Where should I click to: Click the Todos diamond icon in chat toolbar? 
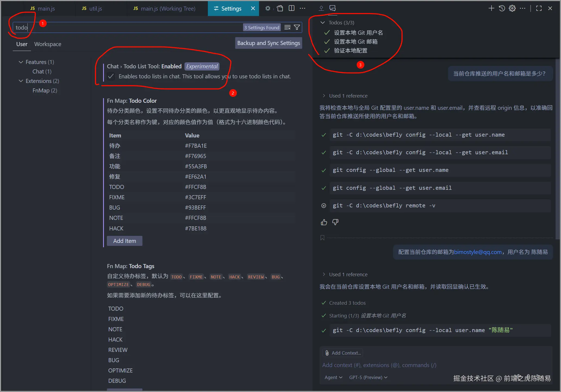pyautogui.click(x=321, y=8)
